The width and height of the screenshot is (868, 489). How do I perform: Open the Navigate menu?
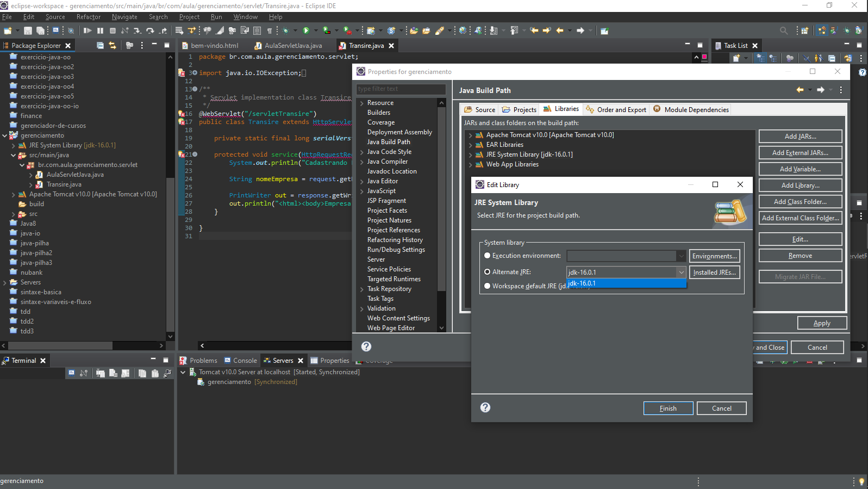tap(124, 17)
